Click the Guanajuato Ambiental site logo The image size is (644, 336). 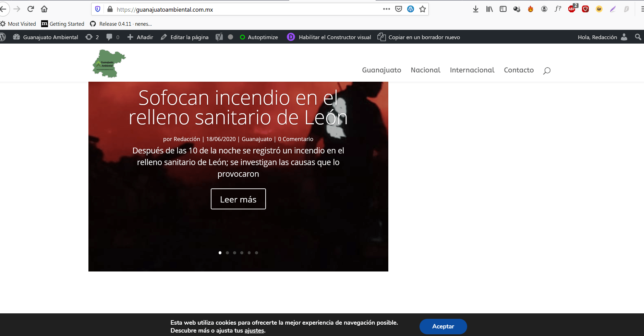point(109,63)
